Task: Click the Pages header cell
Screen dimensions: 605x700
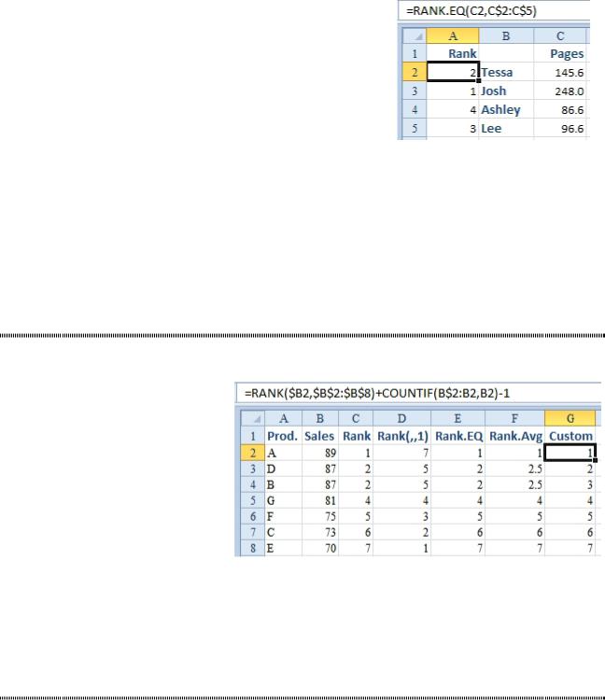Action: 560,53
